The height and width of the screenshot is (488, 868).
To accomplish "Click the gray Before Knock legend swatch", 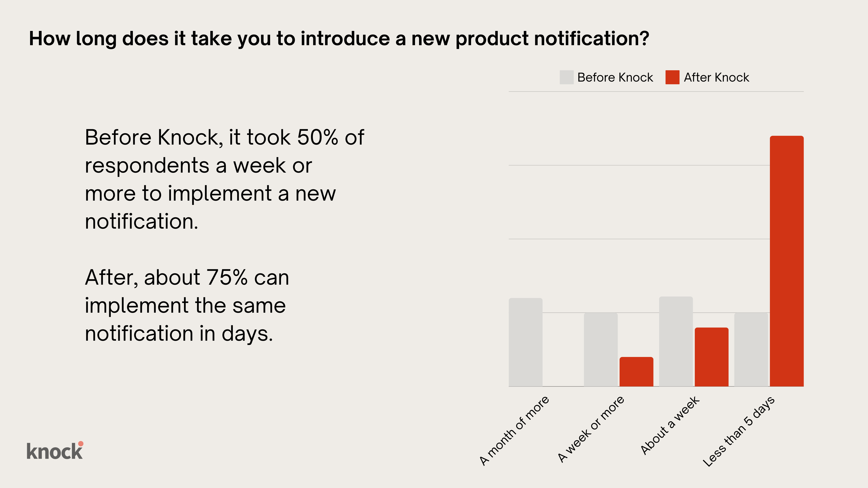I will [566, 77].
